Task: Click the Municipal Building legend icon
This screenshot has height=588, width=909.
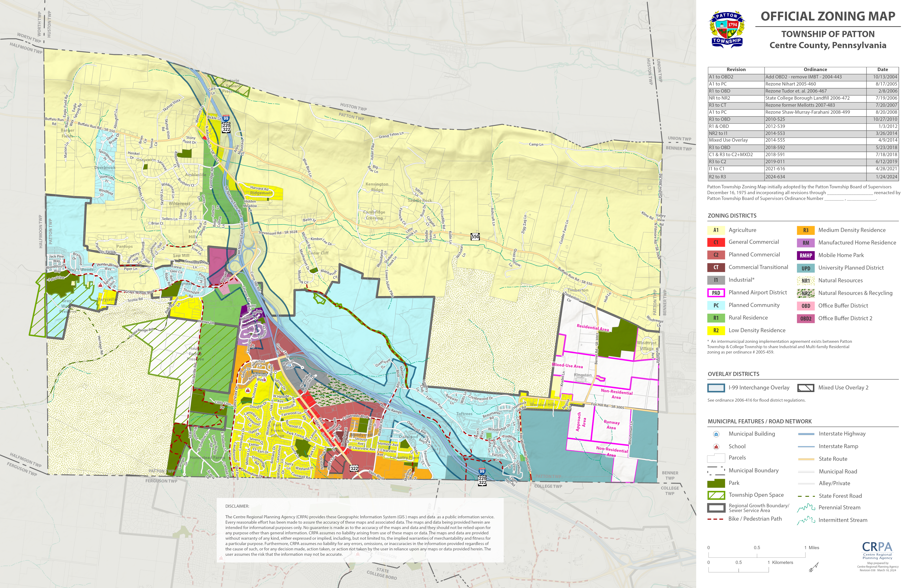Action: coord(716,434)
